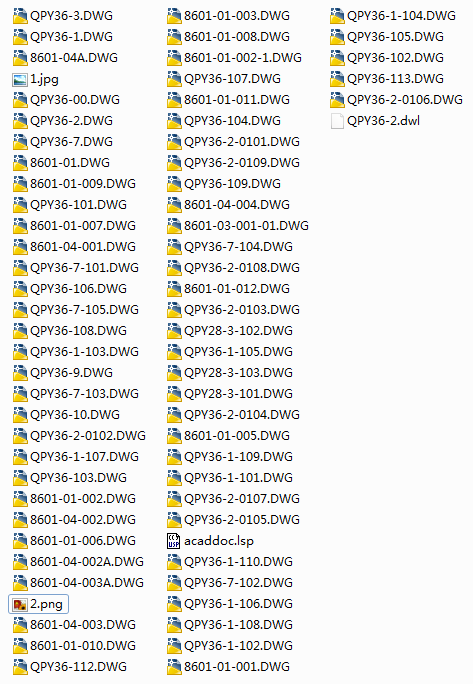This screenshot has width=473, height=684.
Task: Click the file name QPY36-113.DWG
Action: (395, 79)
